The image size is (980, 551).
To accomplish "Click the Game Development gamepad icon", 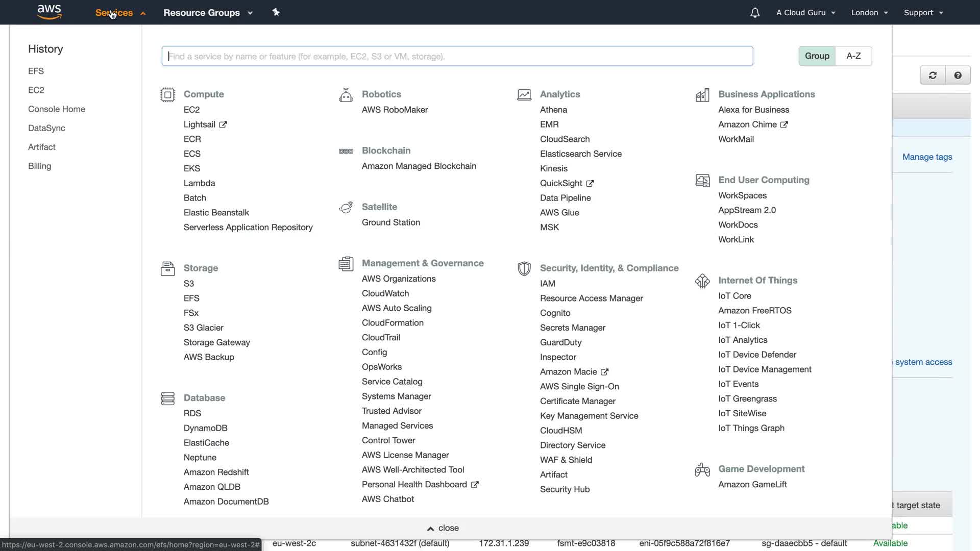I will [x=702, y=469].
